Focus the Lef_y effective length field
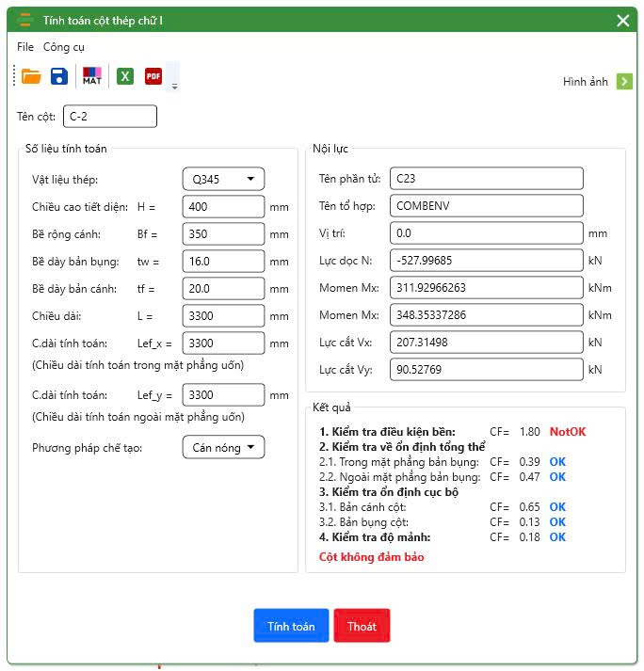The image size is (644, 671). (x=223, y=395)
